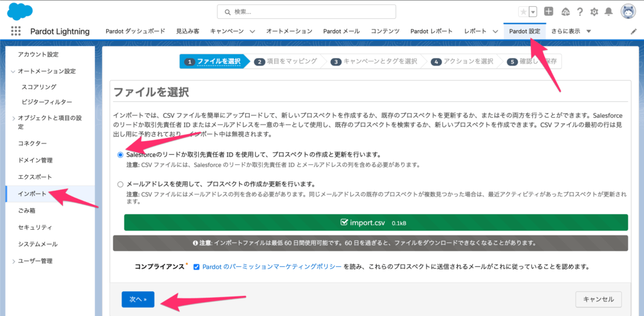644x316 pixels.
Task: Expand the レポート tab dropdown chevron
Action: tap(495, 31)
